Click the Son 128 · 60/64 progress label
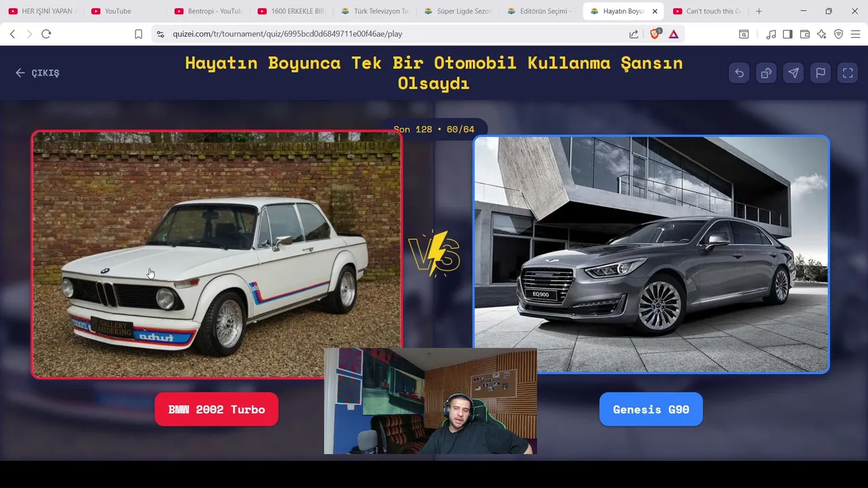 coord(434,129)
